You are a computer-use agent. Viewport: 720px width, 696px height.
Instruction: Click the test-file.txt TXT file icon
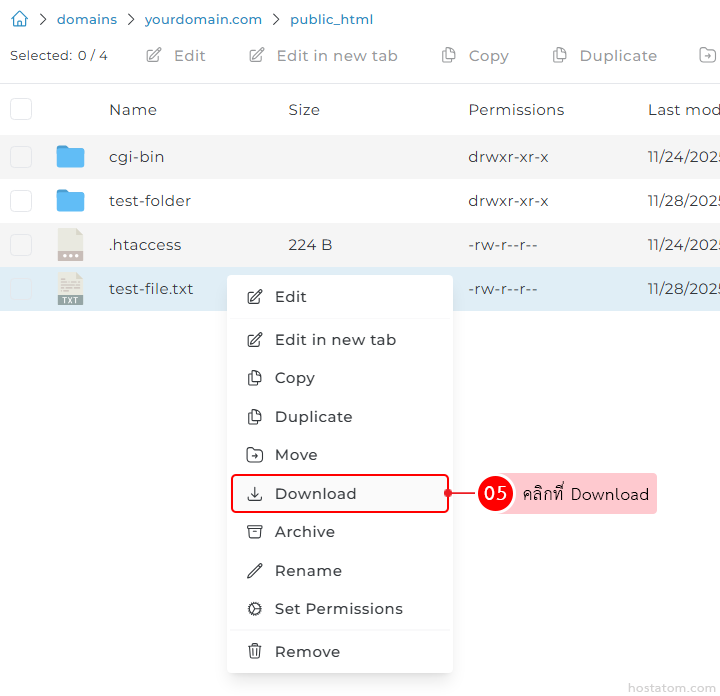pos(70,289)
